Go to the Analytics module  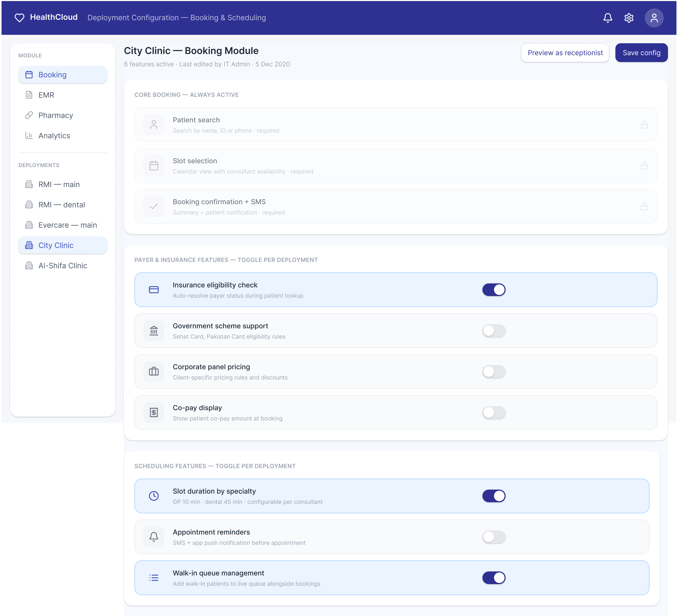(62, 135)
